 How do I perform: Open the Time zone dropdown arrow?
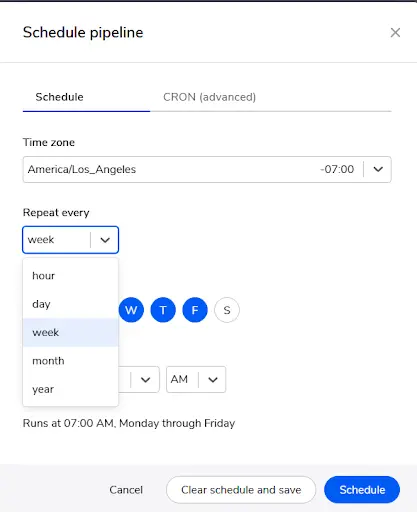[378, 169]
